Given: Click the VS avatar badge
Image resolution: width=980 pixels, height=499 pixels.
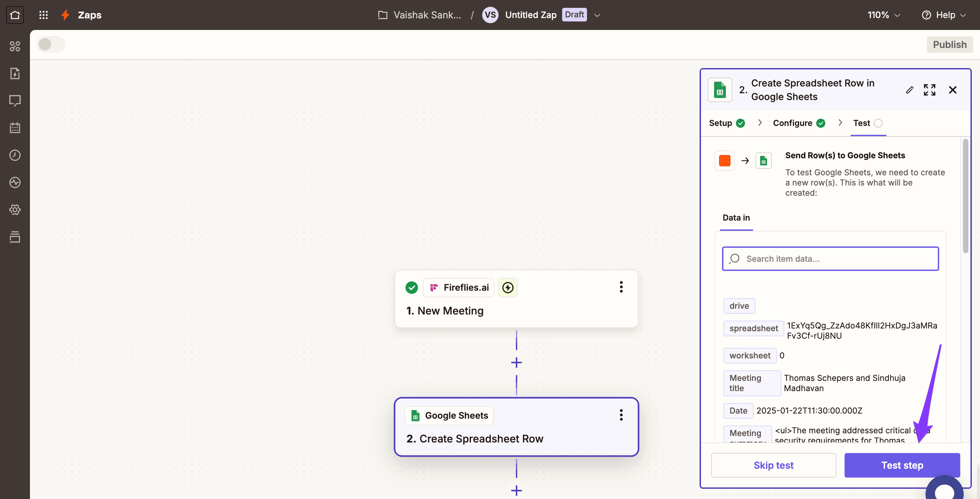Looking at the screenshot, I should [x=490, y=15].
